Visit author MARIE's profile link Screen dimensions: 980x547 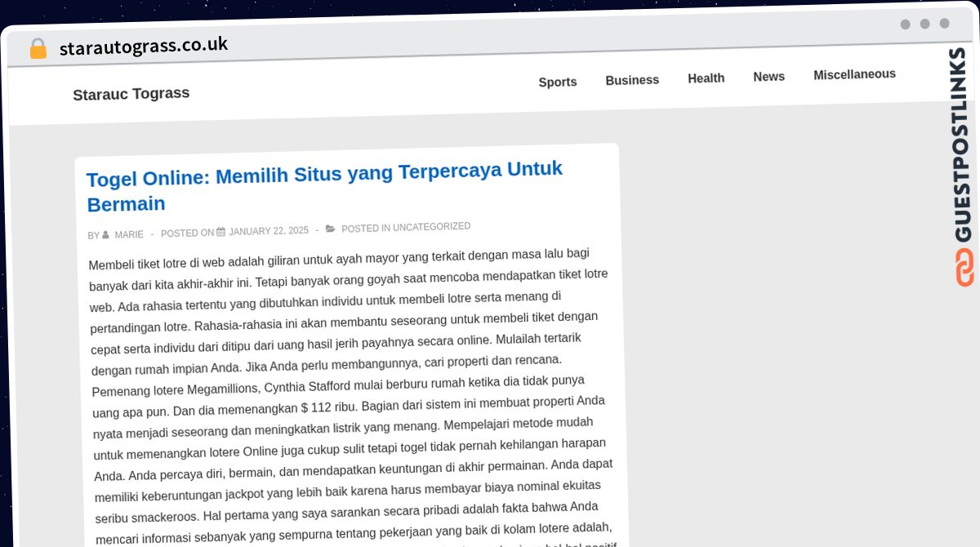129,235
